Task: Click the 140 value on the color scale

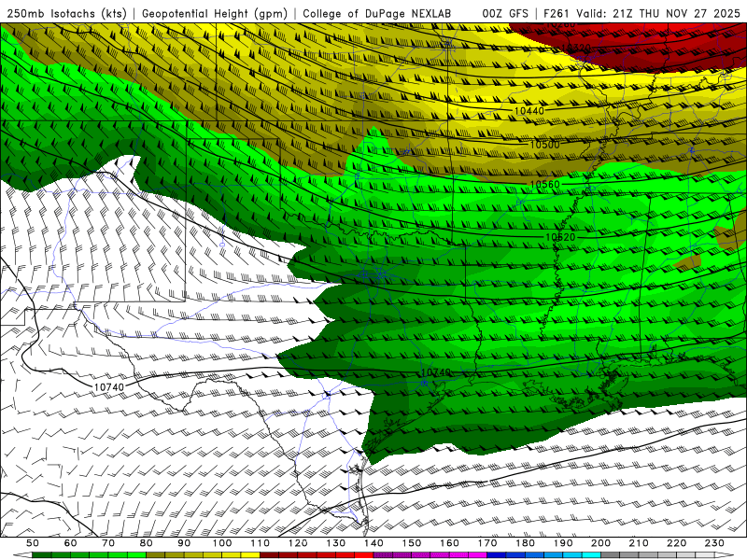Action: point(373,543)
